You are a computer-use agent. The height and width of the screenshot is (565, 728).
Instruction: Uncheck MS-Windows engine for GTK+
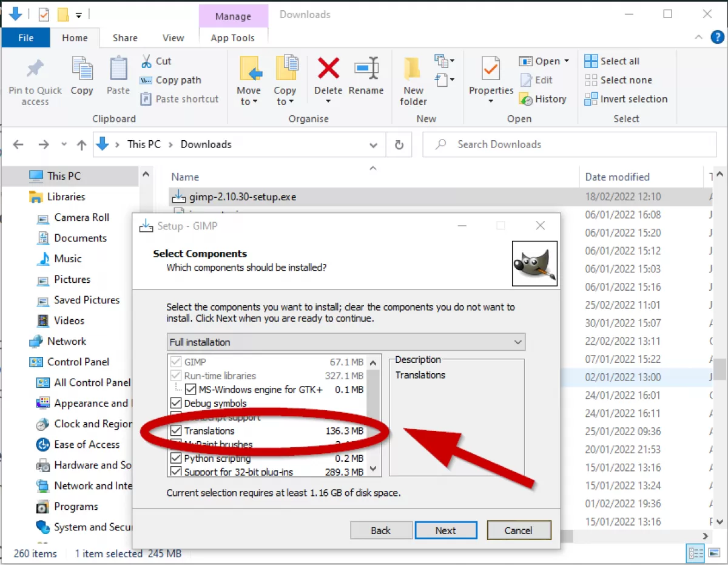[190, 390]
